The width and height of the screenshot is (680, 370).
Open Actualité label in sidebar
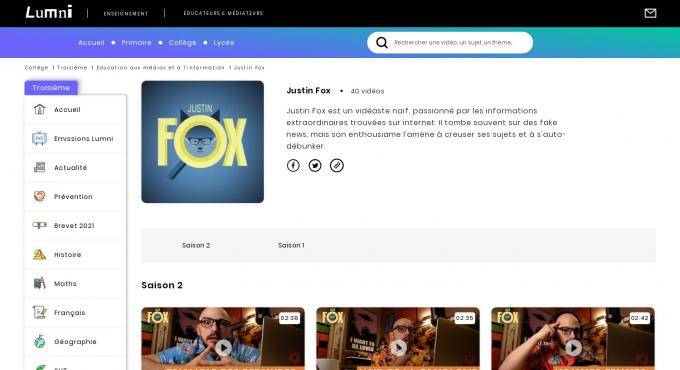coord(71,167)
